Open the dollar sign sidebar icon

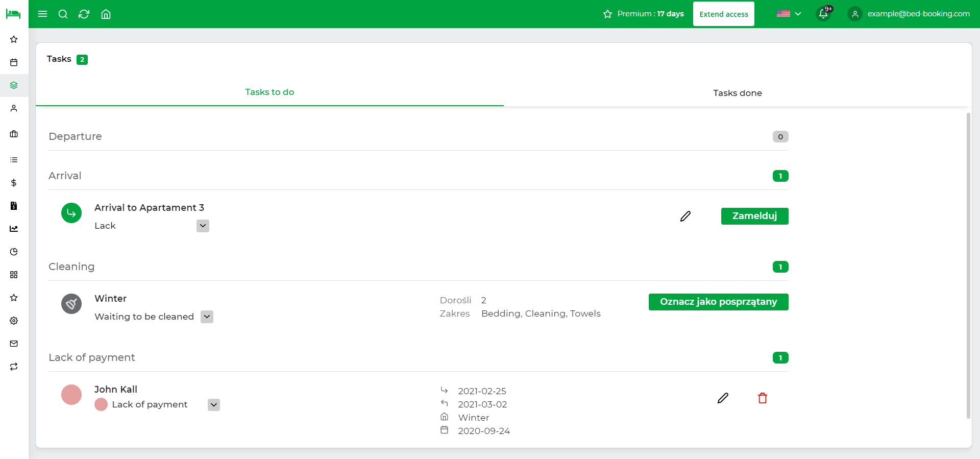14,183
